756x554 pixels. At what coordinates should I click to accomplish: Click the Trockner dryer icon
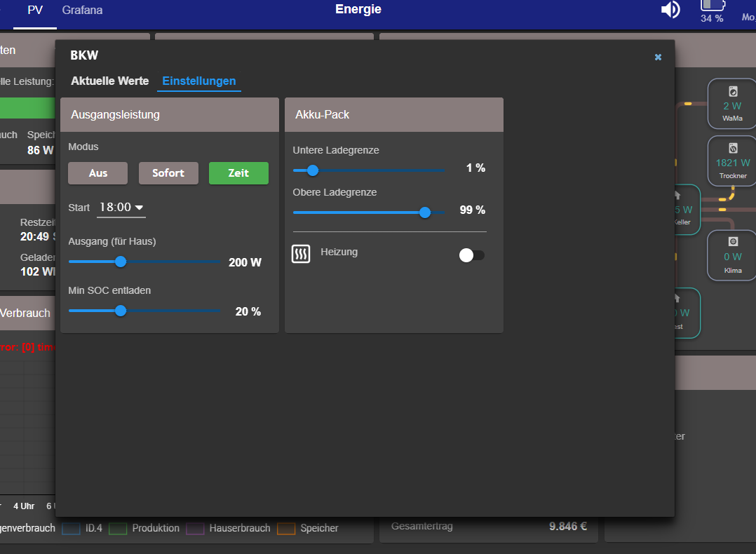733,148
